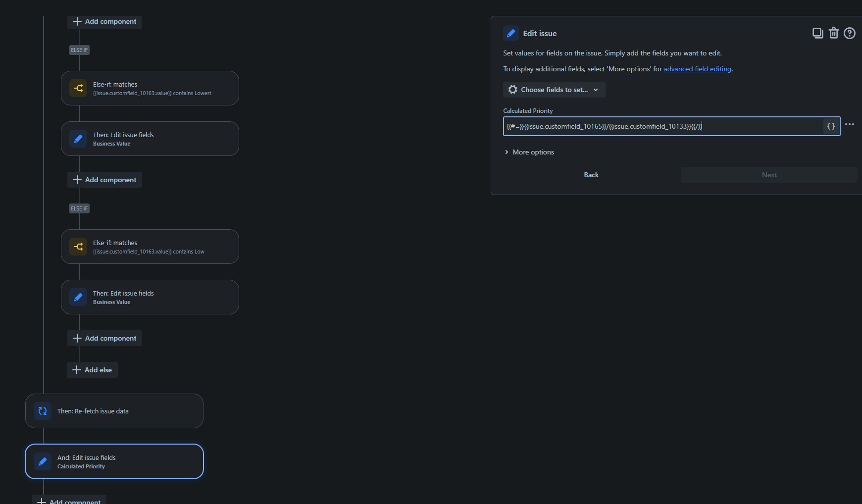Click the Back button
862x504 pixels.
[x=591, y=175]
